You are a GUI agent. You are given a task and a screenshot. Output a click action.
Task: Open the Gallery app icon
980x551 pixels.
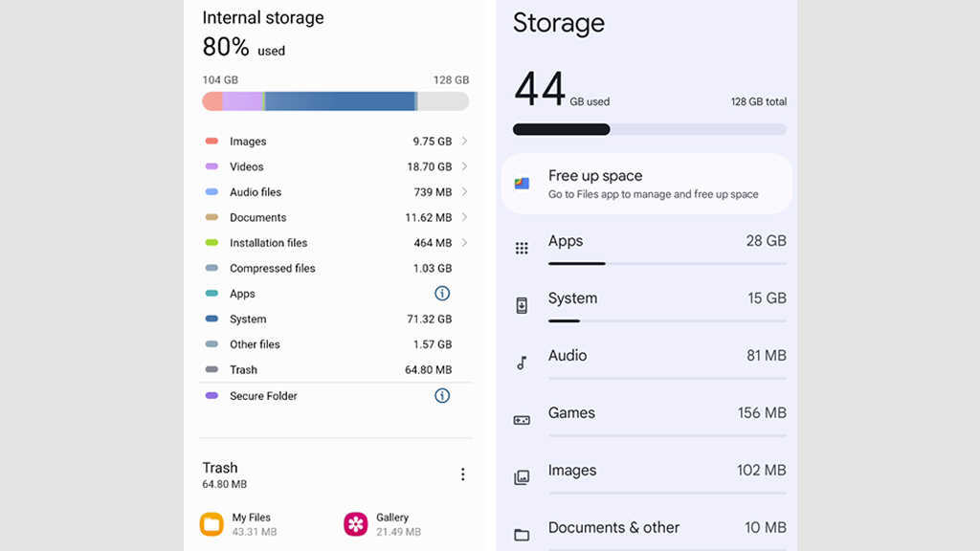point(355,524)
